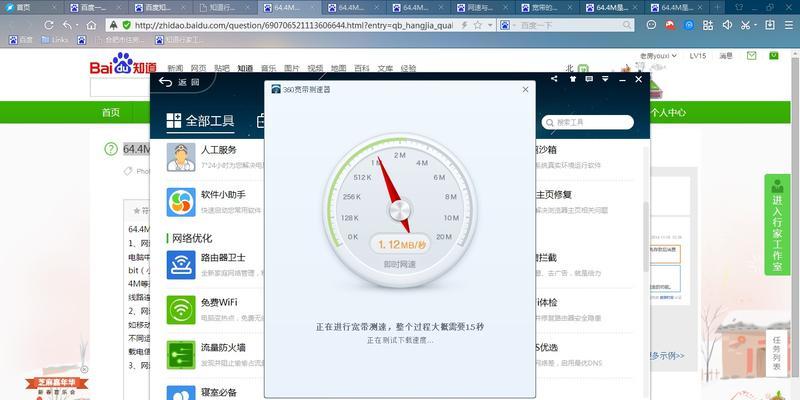Click the 流量防火墙 label
The width and height of the screenshot is (800, 400).
point(223,347)
